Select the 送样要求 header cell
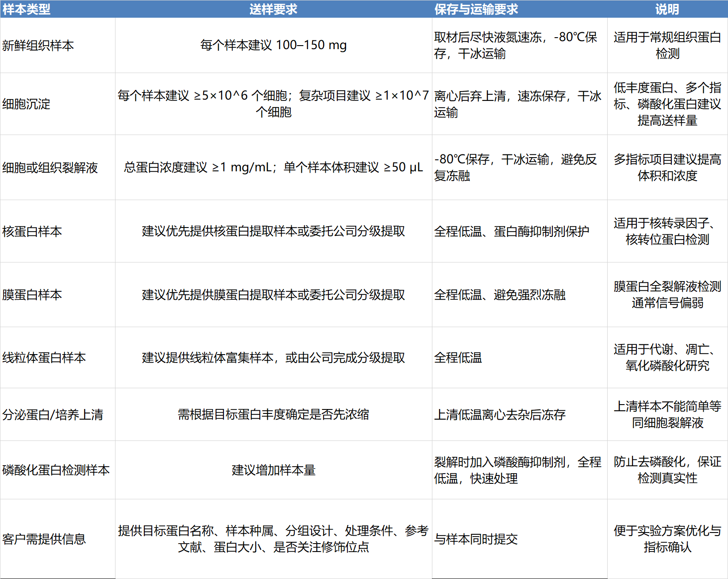Image resolution: width=728 pixels, height=579 pixels. [273, 9]
